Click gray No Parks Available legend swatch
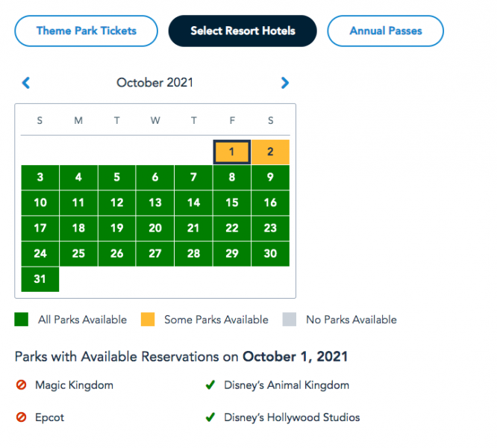497x448 pixels. (x=290, y=320)
